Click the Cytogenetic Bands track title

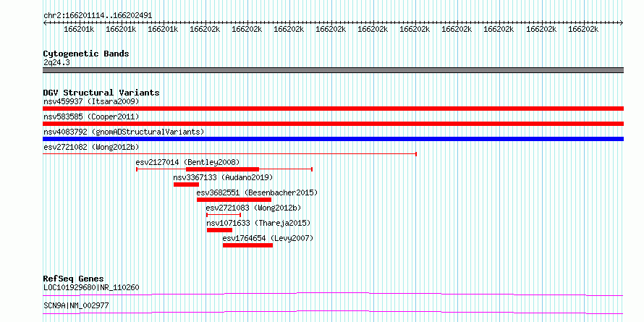click(86, 54)
